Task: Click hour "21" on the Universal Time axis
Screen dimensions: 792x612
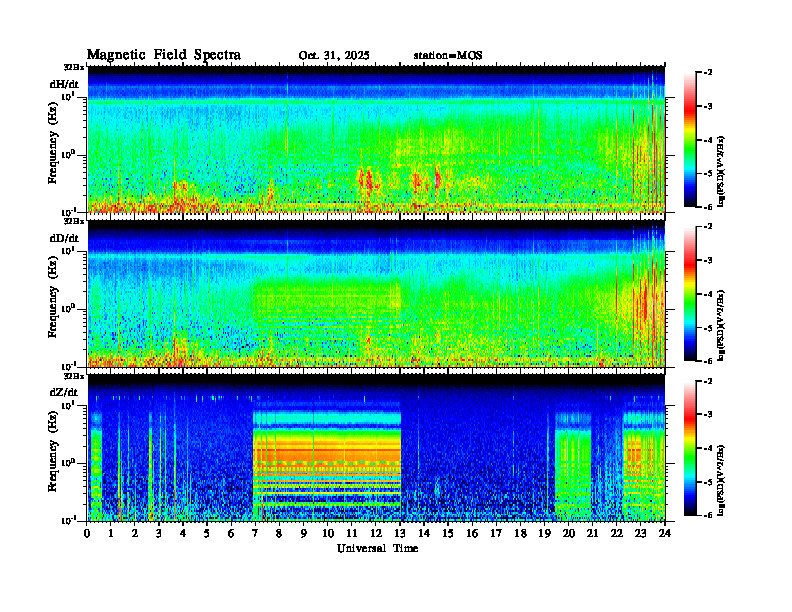Action: point(592,534)
